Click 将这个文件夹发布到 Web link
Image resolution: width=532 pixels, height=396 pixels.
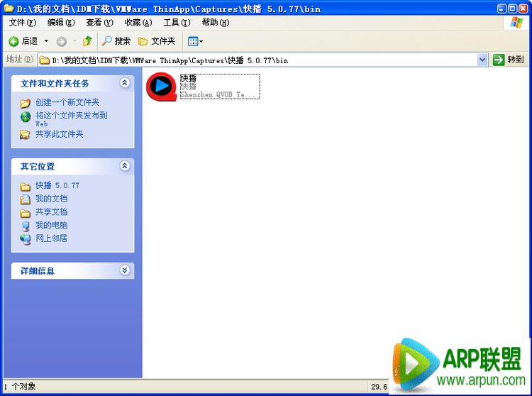[72, 119]
